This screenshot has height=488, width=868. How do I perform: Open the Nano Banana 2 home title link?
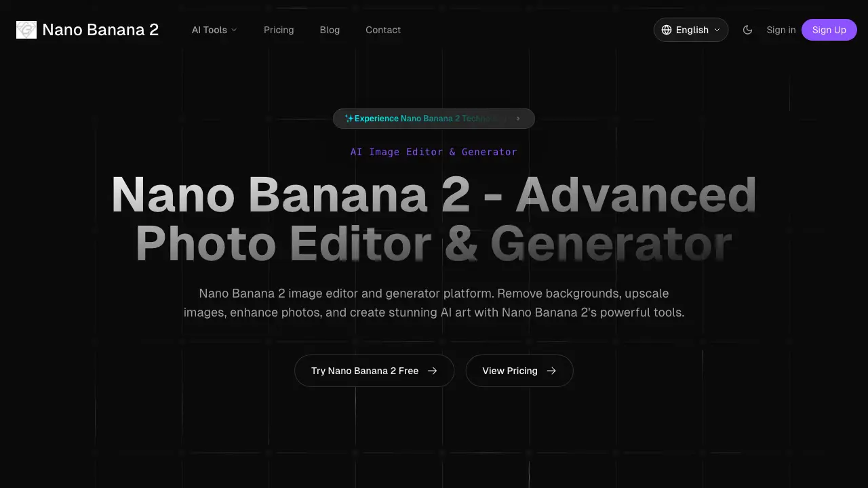[100, 30]
